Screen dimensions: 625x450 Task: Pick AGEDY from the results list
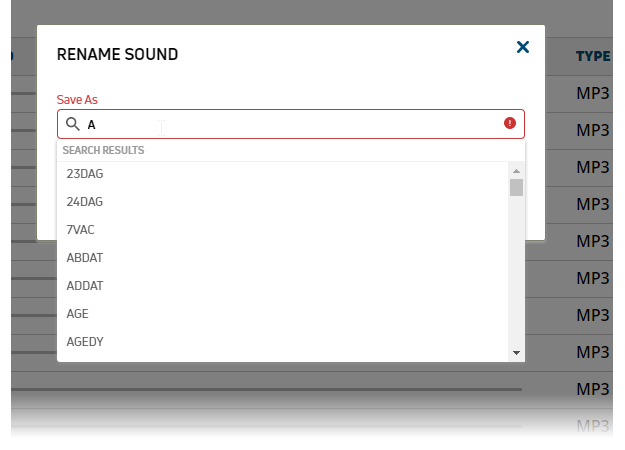click(x=85, y=342)
